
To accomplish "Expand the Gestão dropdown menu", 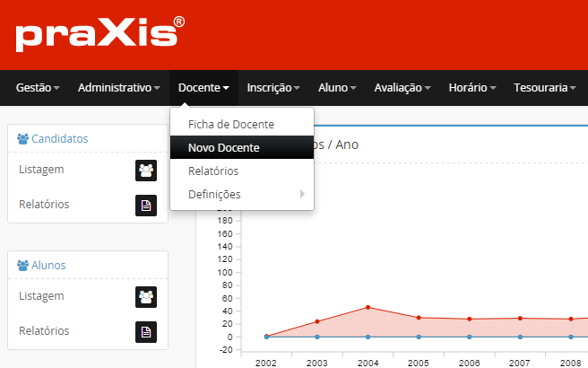I will pos(38,88).
